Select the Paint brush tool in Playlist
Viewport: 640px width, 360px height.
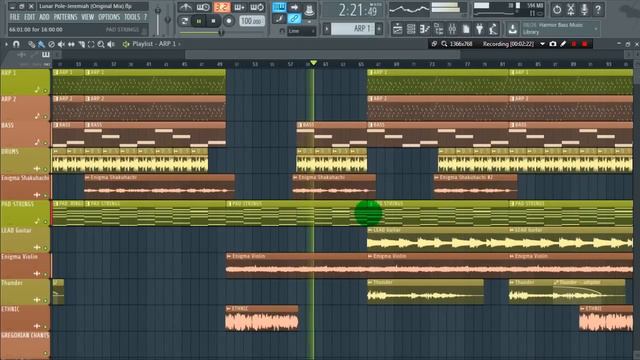41,44
